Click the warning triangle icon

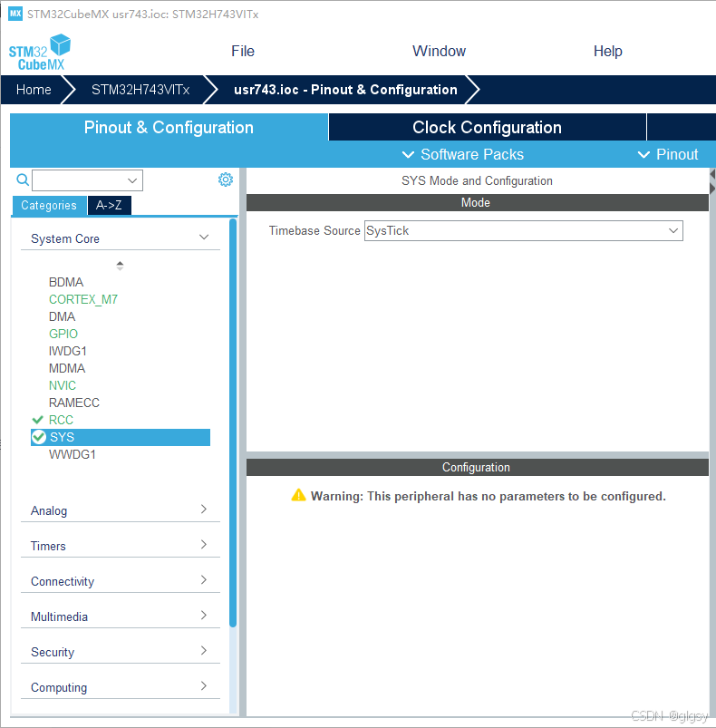(298, 495)
